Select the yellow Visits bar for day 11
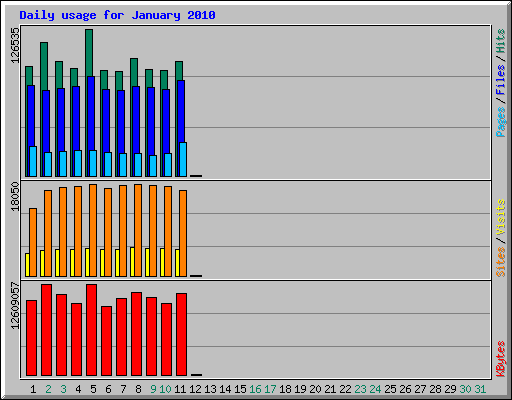 point(177,263)
